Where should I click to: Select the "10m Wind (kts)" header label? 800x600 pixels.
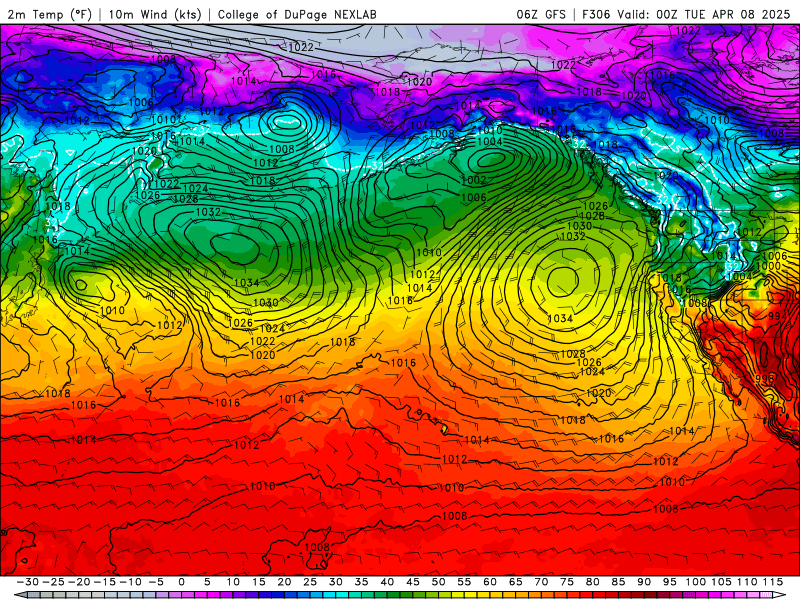coord(155,14)
